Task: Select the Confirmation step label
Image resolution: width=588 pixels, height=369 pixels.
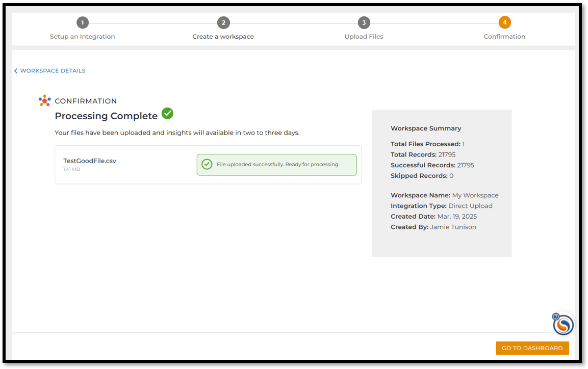Action: 504,36
